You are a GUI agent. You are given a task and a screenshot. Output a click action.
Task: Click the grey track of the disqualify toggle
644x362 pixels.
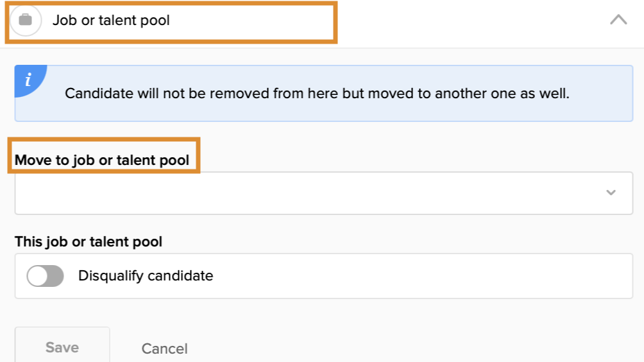coord(55,276)
